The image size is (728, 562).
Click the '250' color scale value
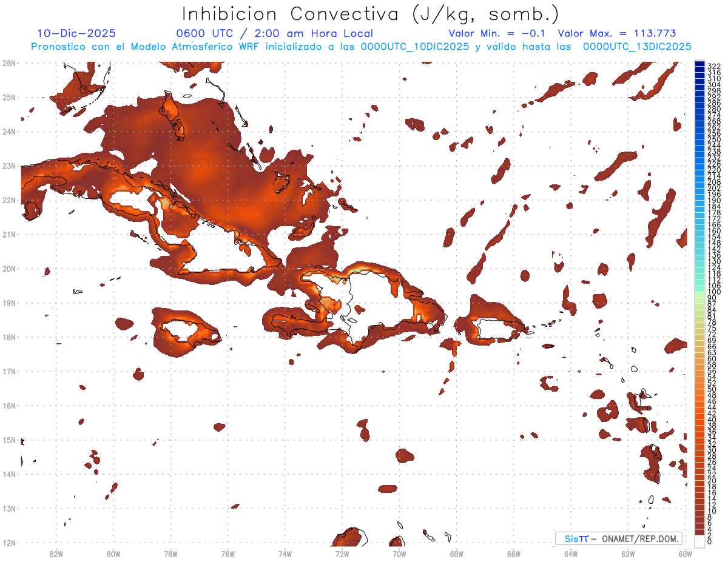714,139
